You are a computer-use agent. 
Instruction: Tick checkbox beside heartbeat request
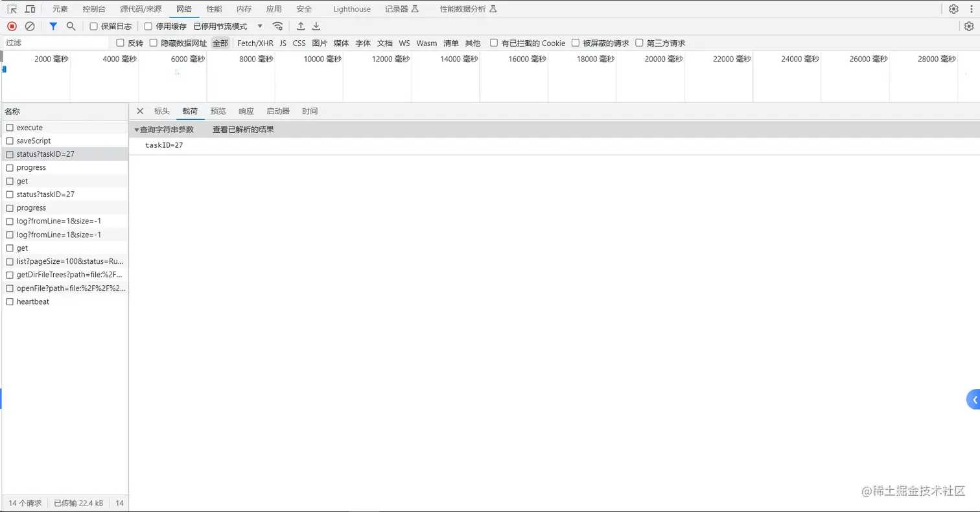(10, 301)
